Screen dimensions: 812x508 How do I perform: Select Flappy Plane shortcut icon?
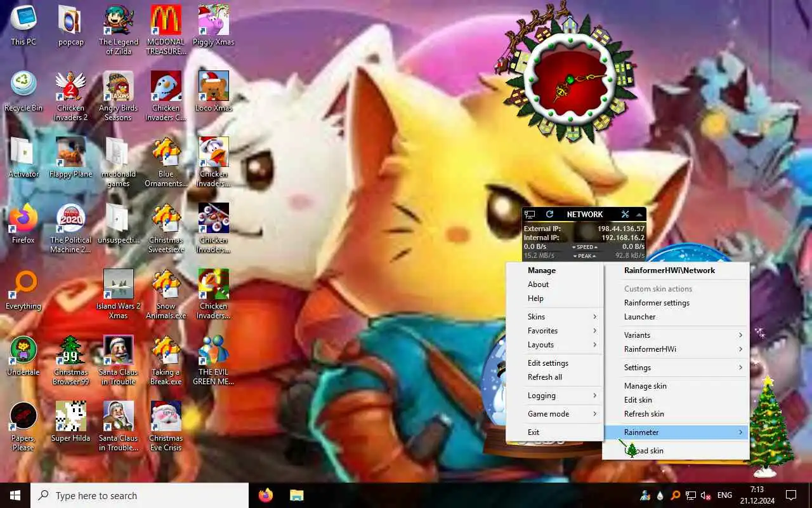coord(71,158)
